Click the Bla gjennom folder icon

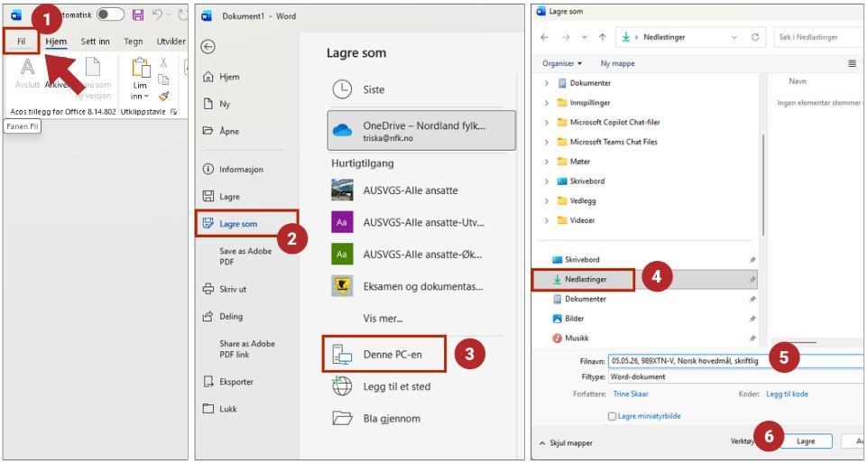(342, 418)
